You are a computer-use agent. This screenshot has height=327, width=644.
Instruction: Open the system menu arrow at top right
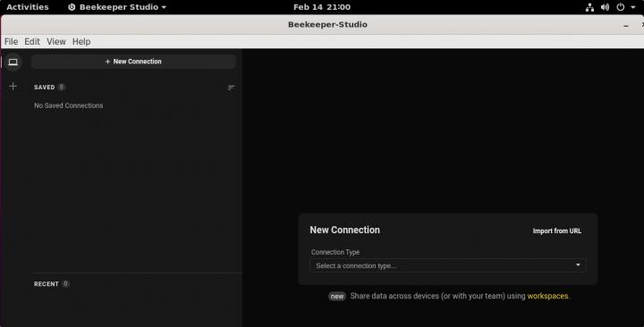633,7
